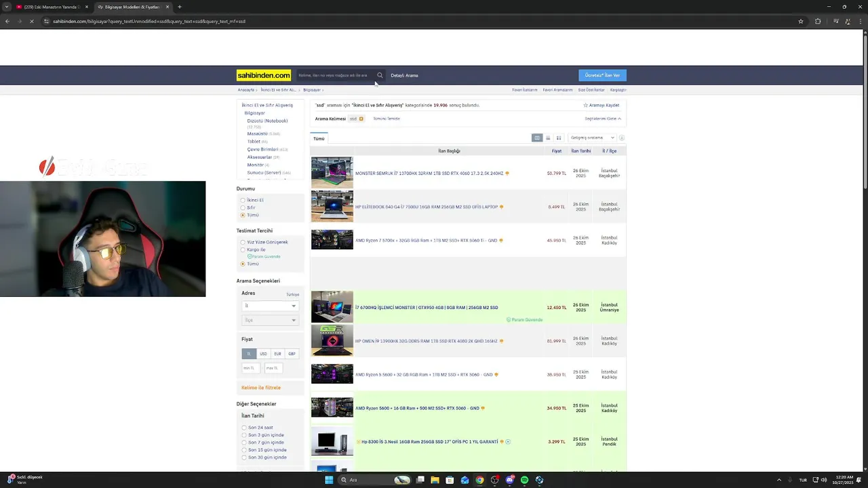Screen dimensions: 868x488
Task: Open File Explorer from the taskbar
Action: pyautogui.click(x=435, y=480)
